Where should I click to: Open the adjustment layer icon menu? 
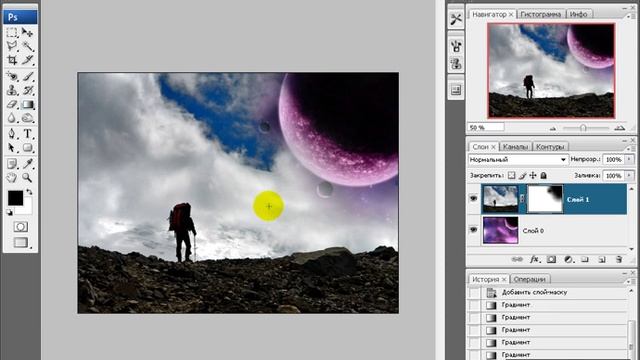[568, 260]
